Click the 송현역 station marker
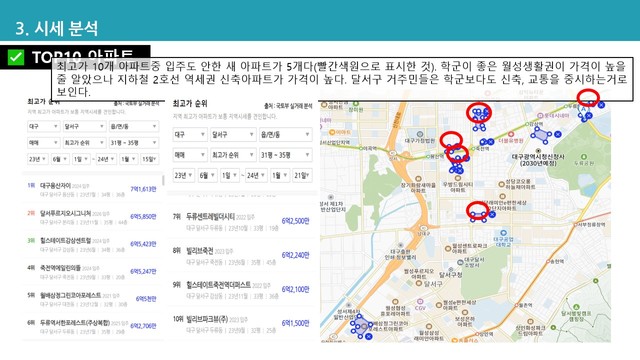 pyautogui.click(x=548, y=261)
